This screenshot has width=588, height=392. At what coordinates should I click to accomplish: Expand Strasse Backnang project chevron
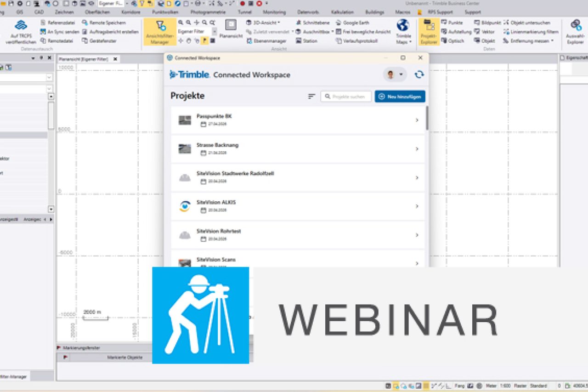[417, 149]
